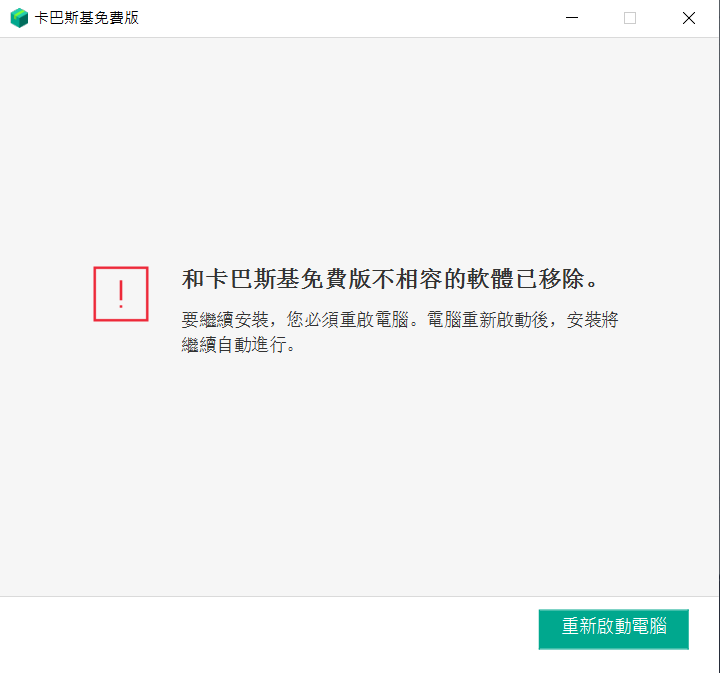
Task: Click the 已移除 words ending the heading
Action: [567, 278]
